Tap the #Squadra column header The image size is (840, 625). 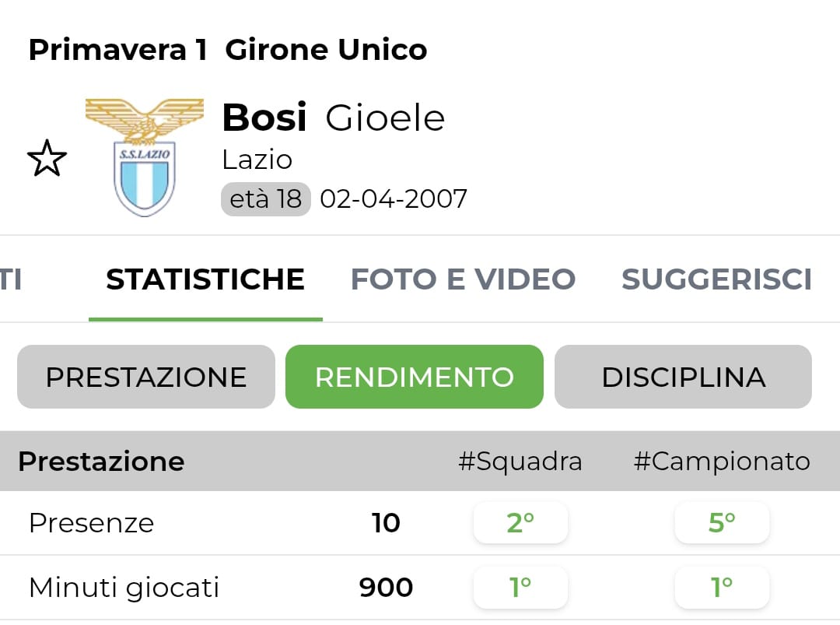point(520,462)
